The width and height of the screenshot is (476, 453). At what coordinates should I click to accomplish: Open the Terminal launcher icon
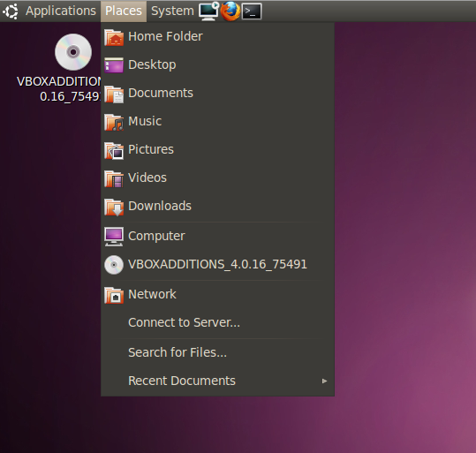(252, 11)
